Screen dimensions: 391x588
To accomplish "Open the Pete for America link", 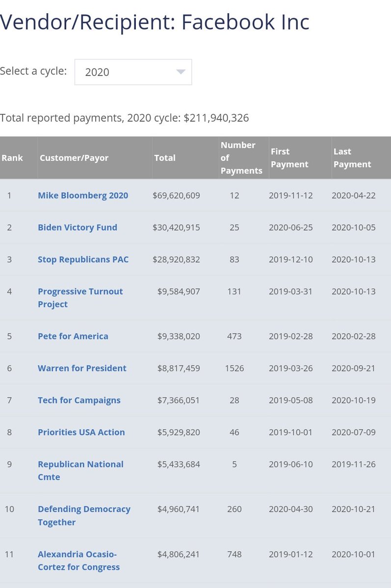I will [x=73, y=336].
